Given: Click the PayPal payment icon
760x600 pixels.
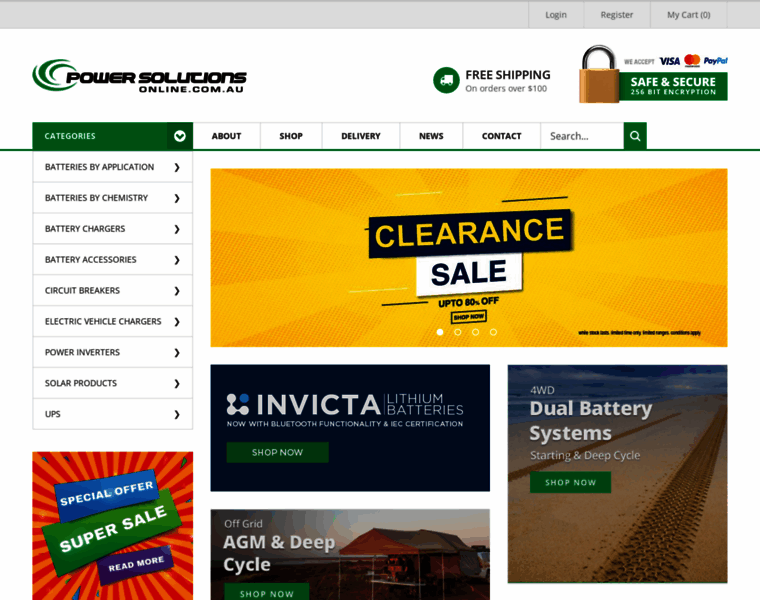Looking at the screenshot, I should pos(715,61).
